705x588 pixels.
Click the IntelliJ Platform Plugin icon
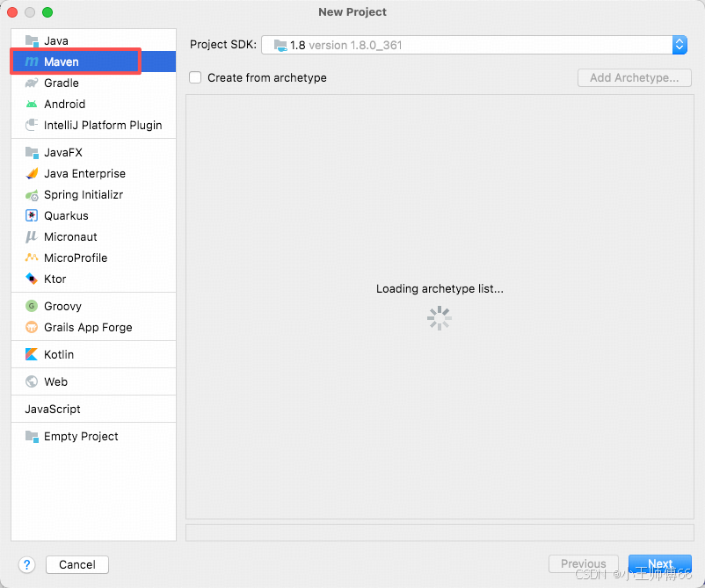[x=32, y=125]
